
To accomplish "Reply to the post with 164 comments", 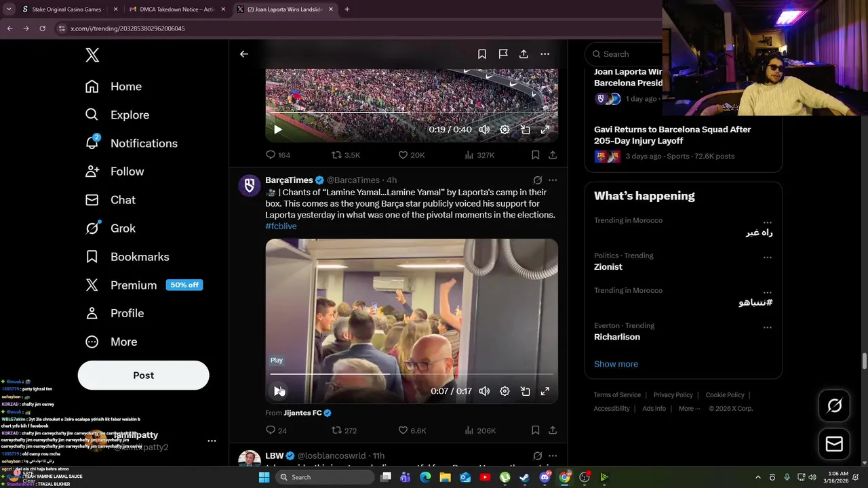I will click(x=278, y=155).
